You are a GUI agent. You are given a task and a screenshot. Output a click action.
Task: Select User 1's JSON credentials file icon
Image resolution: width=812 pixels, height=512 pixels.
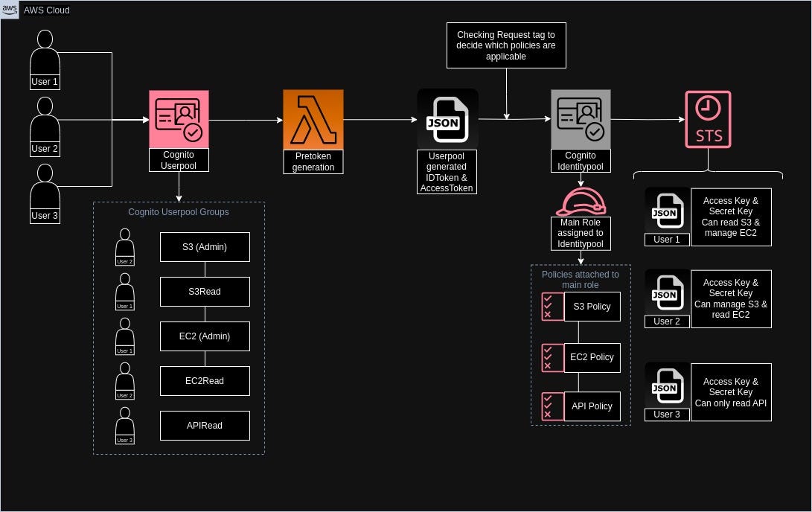pos(667,212)
